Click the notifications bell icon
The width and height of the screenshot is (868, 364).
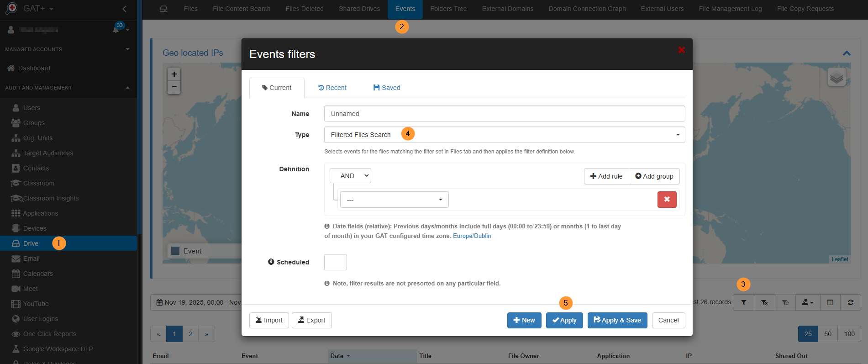[116, 30]
